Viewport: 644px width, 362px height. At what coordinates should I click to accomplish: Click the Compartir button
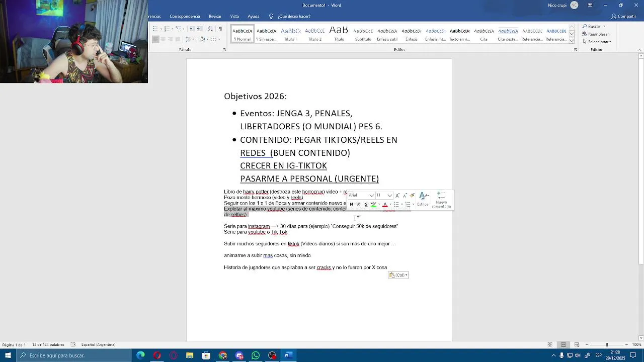tap(624, 17)
